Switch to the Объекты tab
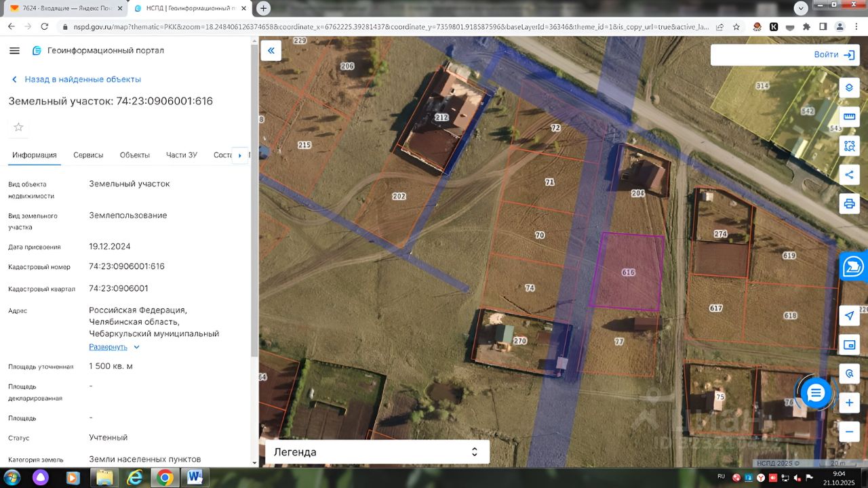 [135, 155]
